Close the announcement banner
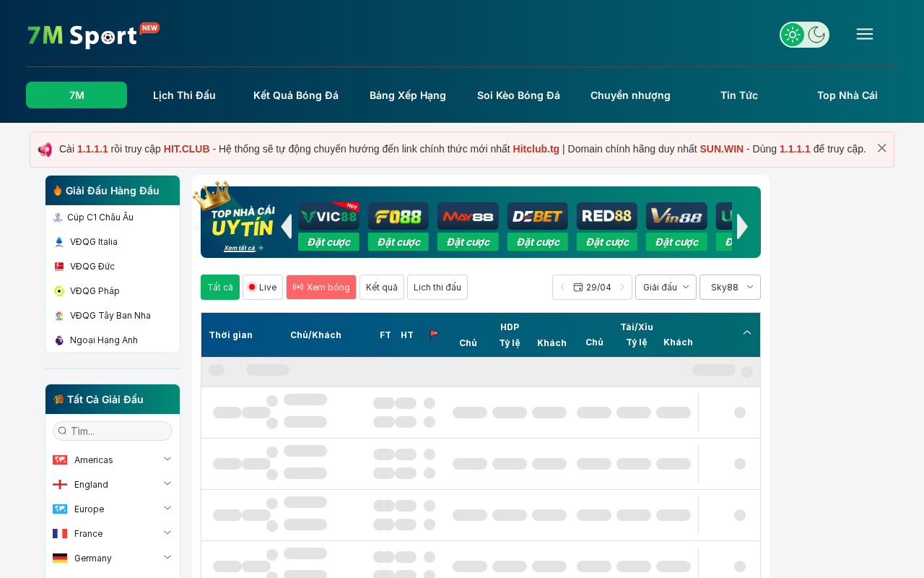924x578 pixels. [x=882, y=148]
